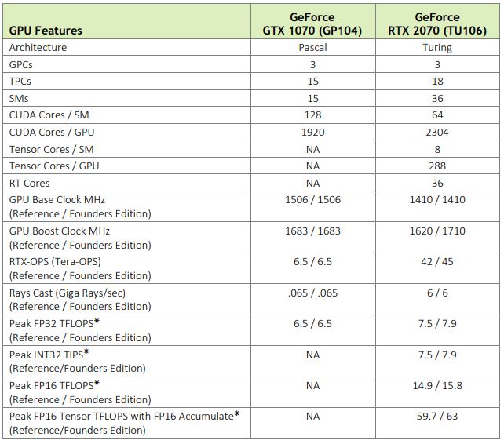Click the Tensor Cores / GPU label
504x444 pixels.
click(x=54, y=166)
